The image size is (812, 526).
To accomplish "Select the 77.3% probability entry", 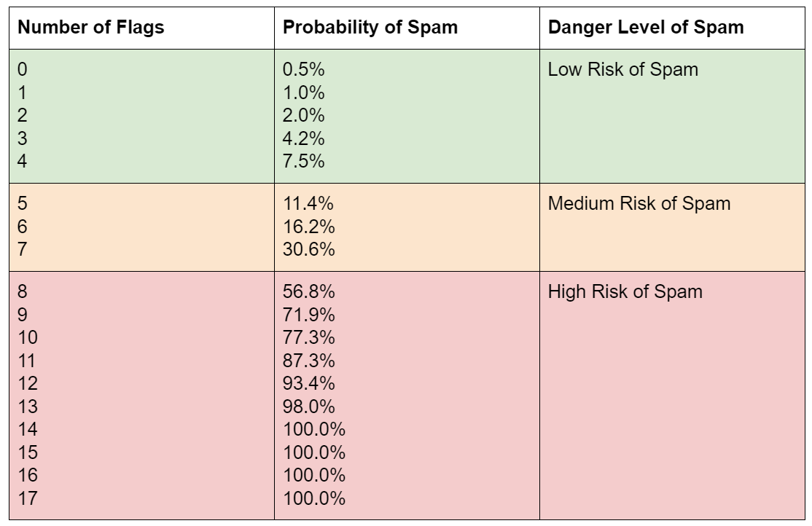I will [308, 338].
